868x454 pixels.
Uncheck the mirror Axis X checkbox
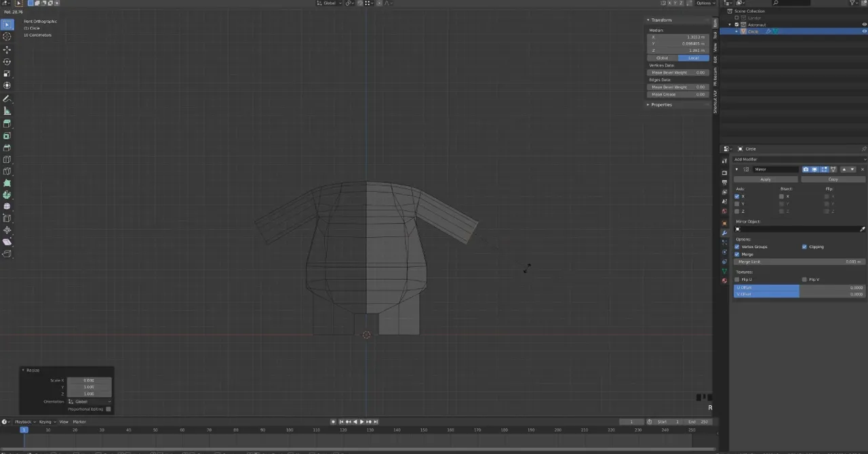[737, 197]
